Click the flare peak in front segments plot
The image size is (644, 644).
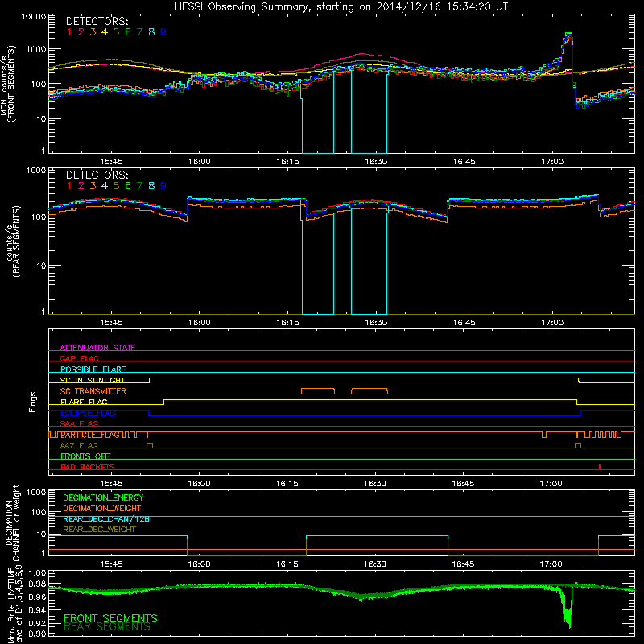tap(568, 35)
